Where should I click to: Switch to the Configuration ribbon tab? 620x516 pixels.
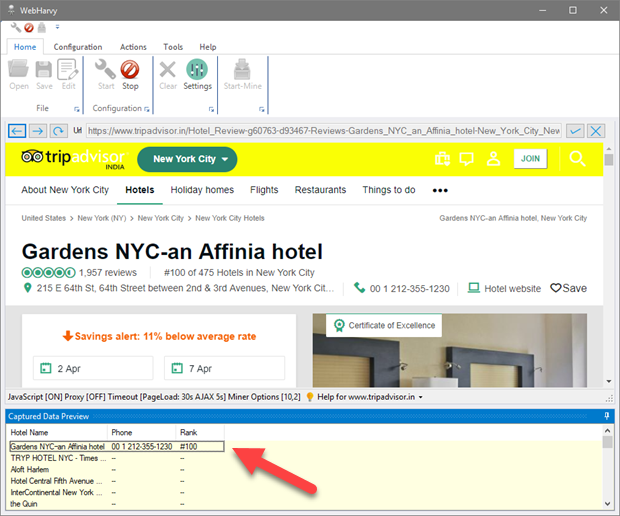coord(77,47)
